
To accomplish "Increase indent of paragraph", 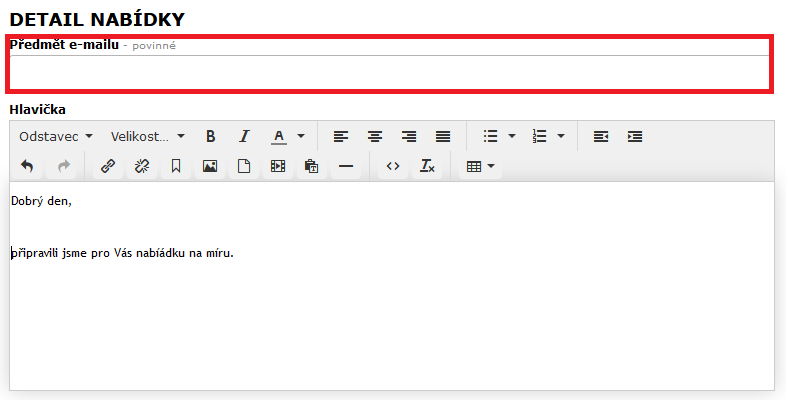I will tap(635, 136).
